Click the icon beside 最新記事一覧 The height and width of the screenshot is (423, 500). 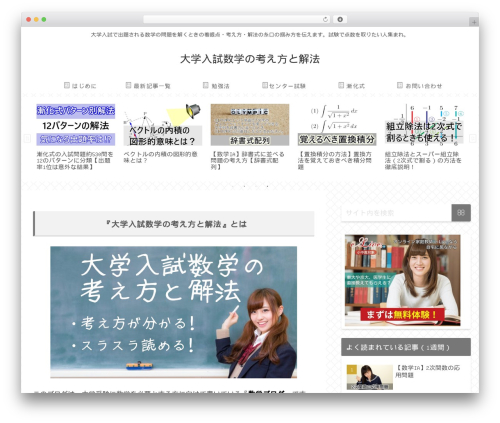click(x=128, y=85)
